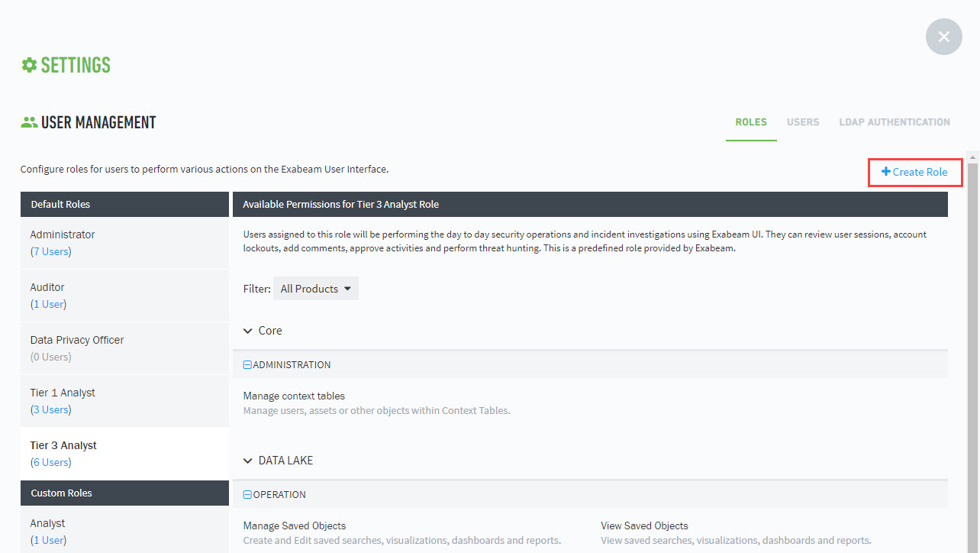Open the 1 User link under Auditor
The image size is (980, 553).
(48, 304)
